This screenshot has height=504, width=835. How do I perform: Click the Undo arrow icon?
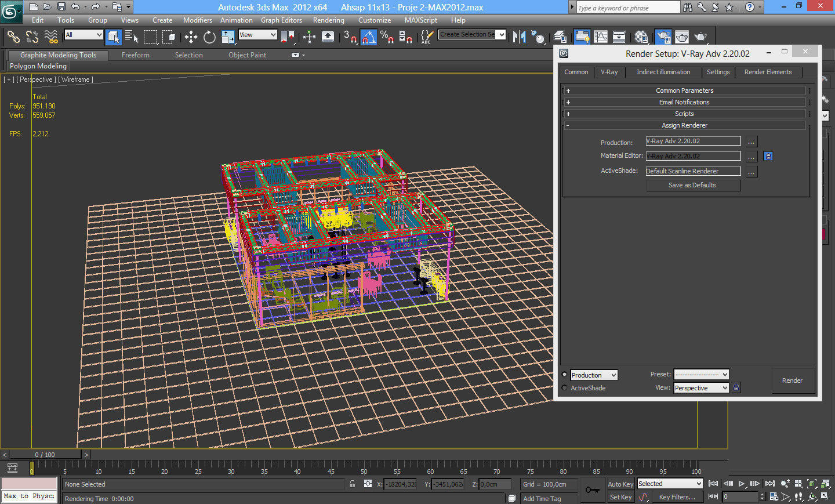(75, 7)
